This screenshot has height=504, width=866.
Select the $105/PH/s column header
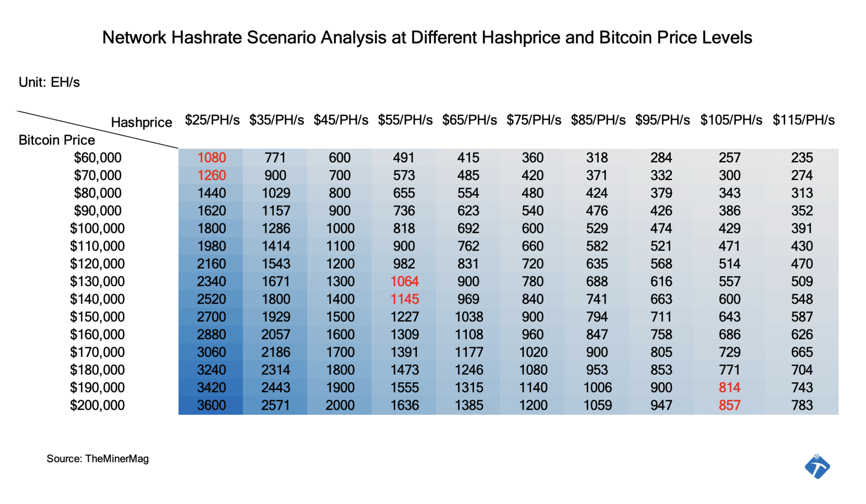pos(731,120)
